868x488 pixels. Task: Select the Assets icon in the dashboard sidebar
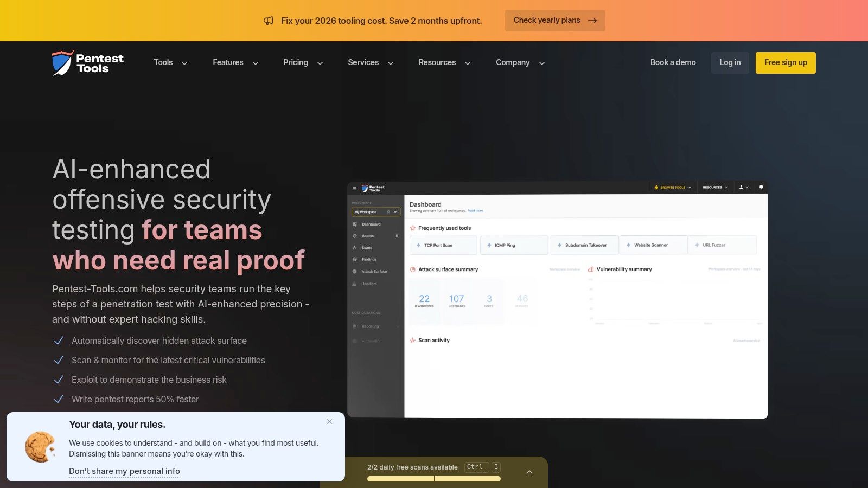tap(355, 236)
